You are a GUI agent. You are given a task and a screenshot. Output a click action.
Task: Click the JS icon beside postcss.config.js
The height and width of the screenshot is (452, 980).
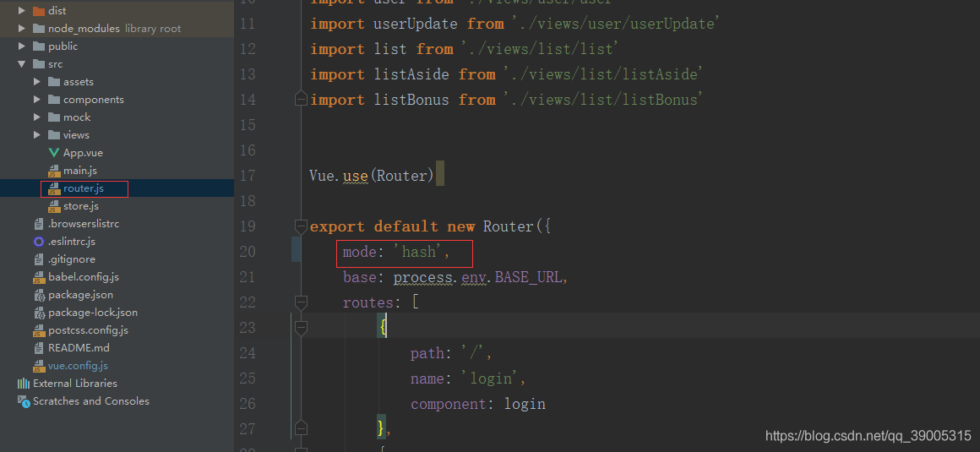tap(39, 330)
